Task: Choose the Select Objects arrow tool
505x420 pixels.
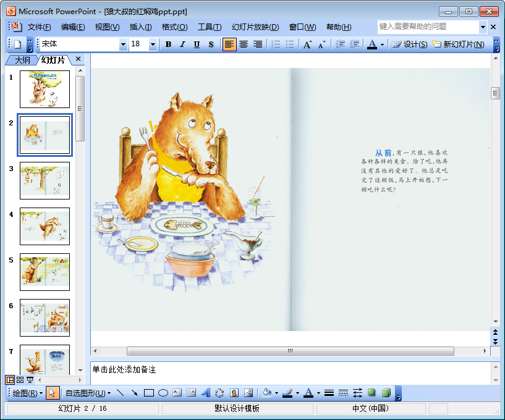Action: [52, 393]
